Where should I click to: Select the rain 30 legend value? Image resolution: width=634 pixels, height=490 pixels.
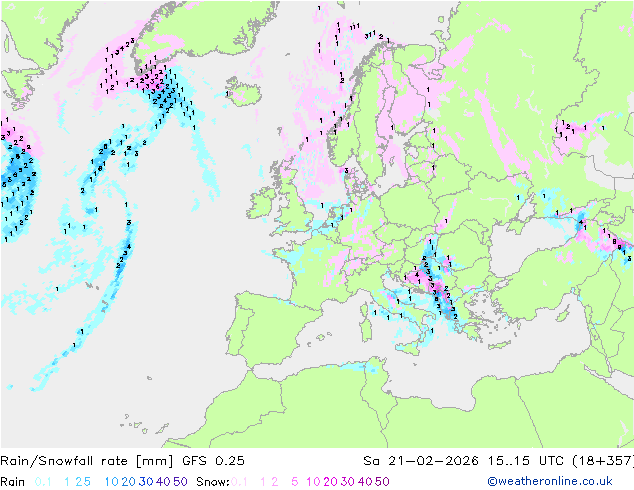(x=146, y=482)
